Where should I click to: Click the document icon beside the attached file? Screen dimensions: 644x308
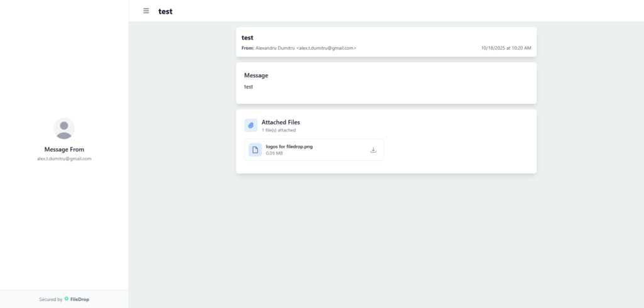pyautogui.click(x=255, y=150)
